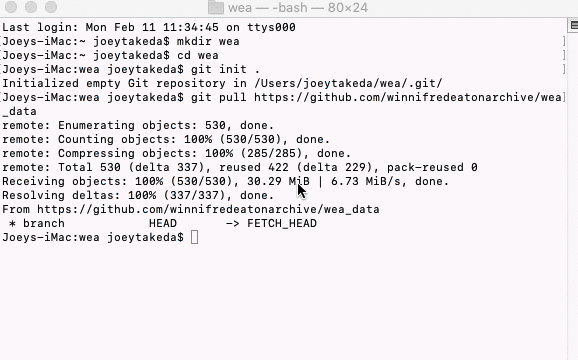The width and height of the screenshot is (578, 360).
Task: Click the wrapped '_data' text line
Action: point(19,111)
